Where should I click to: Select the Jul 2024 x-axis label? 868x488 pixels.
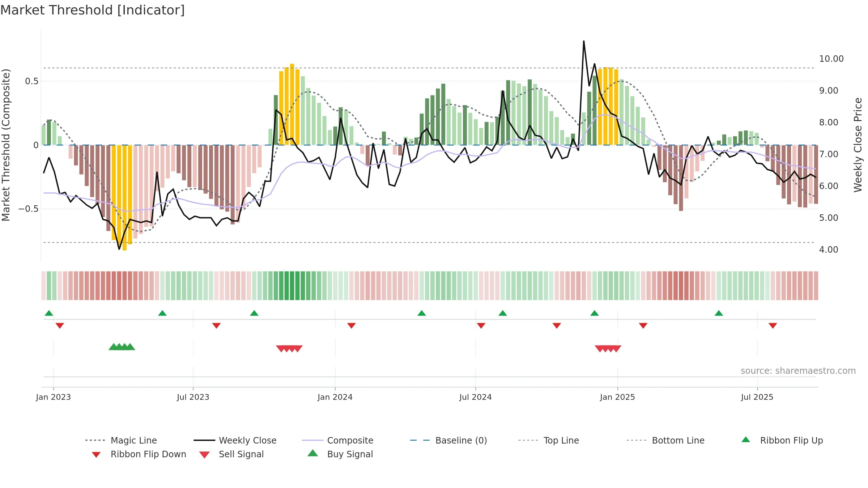click(476, 397)
